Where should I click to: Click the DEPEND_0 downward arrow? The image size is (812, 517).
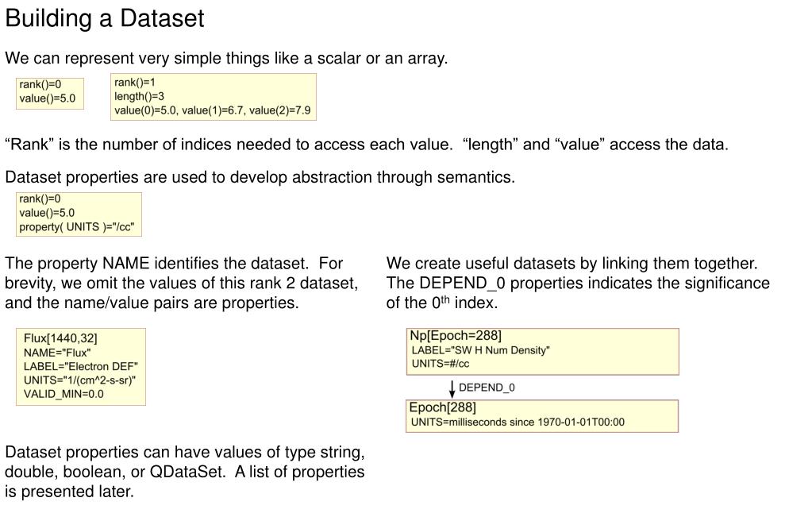[452, 388]
